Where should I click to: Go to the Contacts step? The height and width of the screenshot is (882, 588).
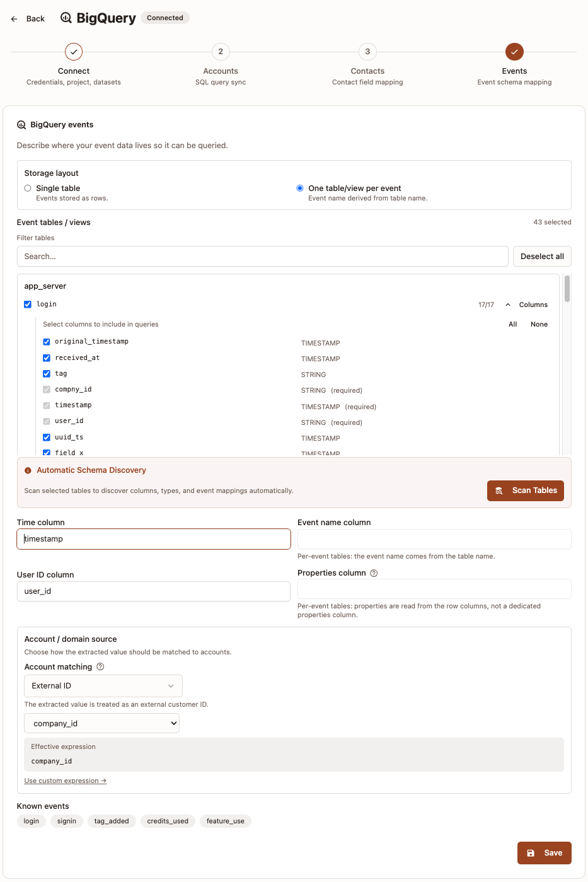click(367, 52)
